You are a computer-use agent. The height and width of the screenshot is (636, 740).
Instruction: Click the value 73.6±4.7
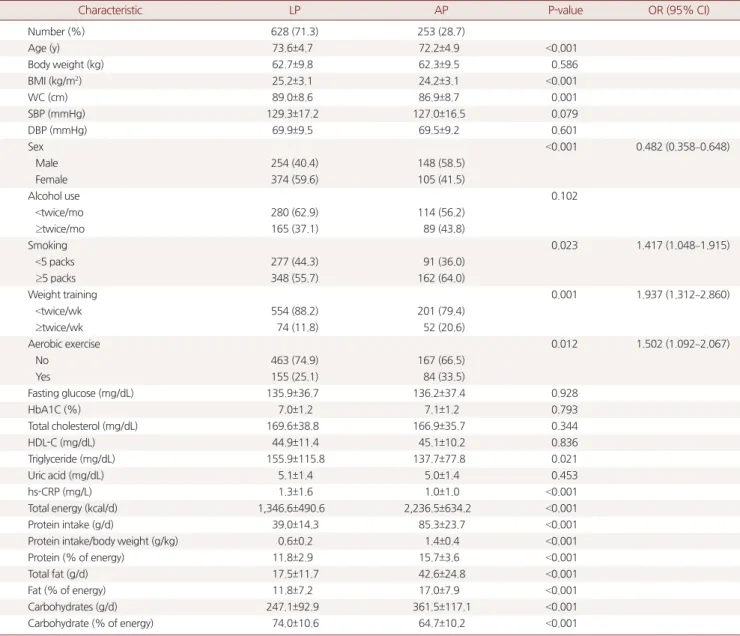pyautogui.click(x=292, y=48)
